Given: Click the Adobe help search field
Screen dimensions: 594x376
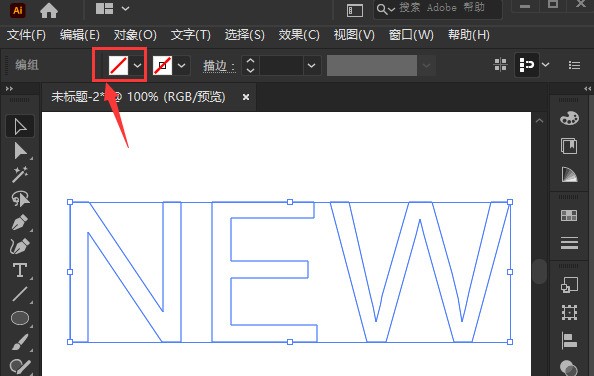Looking at the screenshot, I should [438, 8].
